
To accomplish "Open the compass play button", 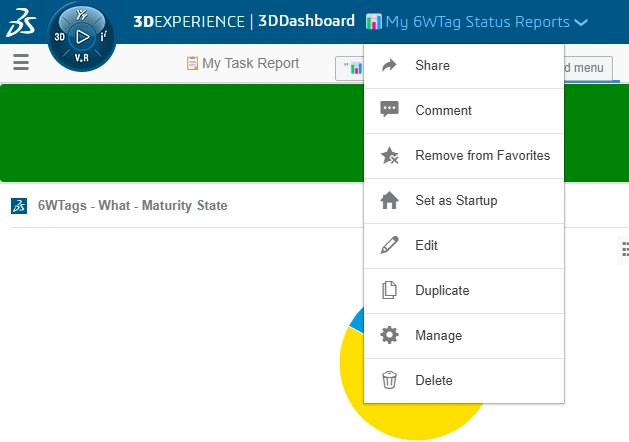I will (82, 37).
